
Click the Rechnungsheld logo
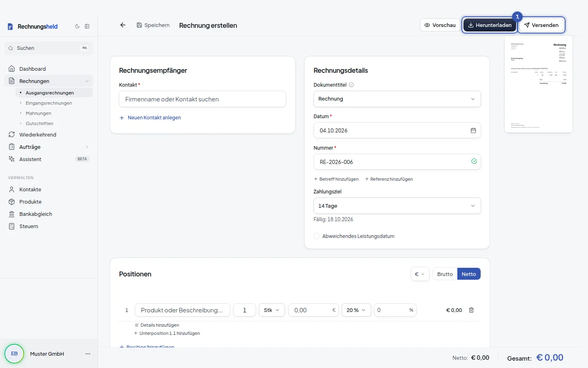(33, 27)
